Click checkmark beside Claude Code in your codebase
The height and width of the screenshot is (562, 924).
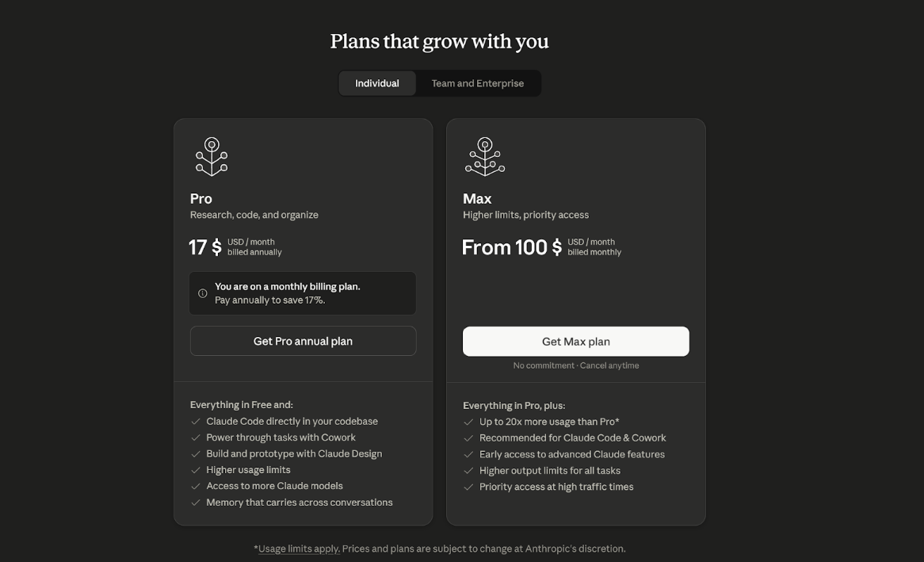196,421
